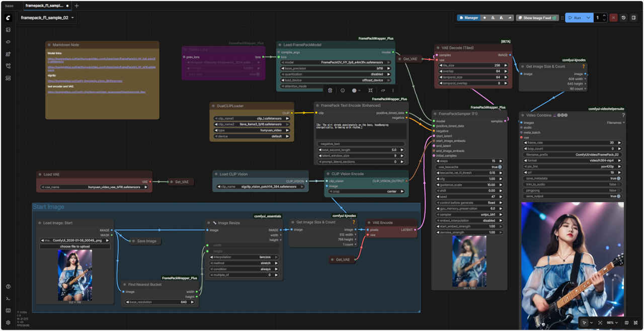Viewport: 644px width, 331px height.
Task: Click the ComfyUI logo icon
Action: pyautogui.click(x=8, y=18)
